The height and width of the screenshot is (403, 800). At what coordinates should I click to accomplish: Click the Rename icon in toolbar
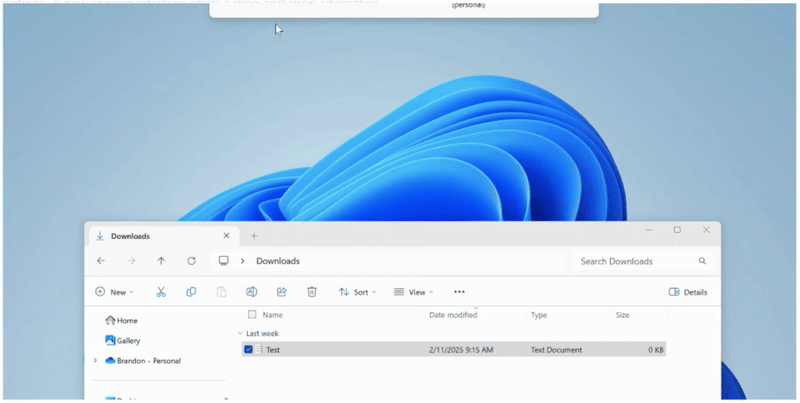point(252,292)
